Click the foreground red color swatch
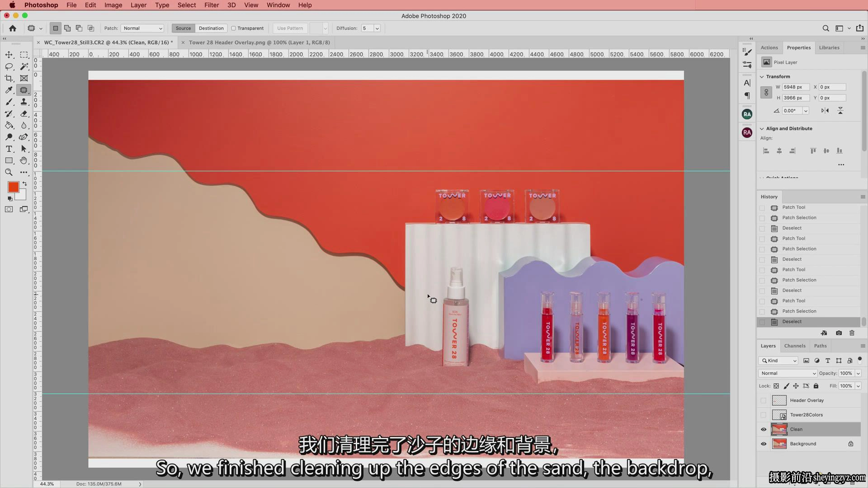868x488 pixels. (13, 187)
